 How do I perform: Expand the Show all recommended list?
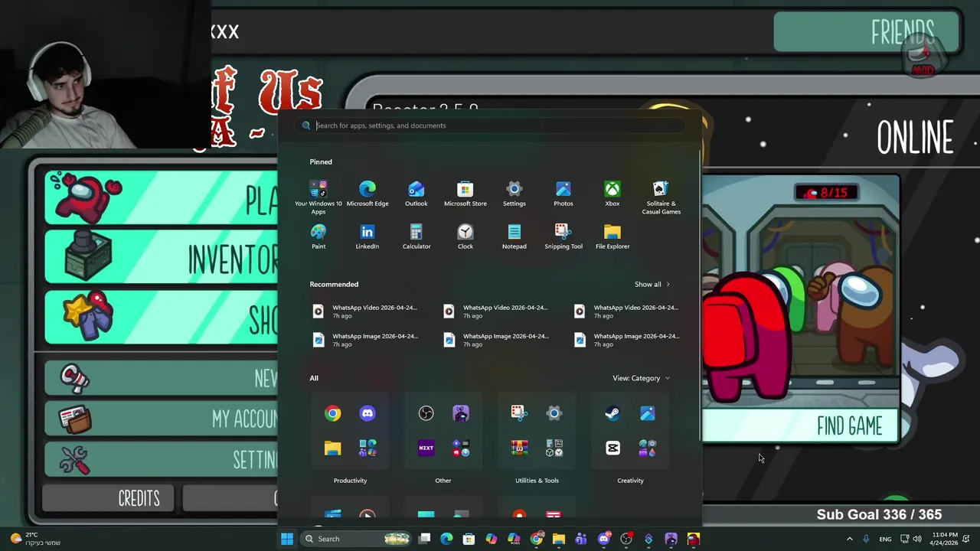652,285
